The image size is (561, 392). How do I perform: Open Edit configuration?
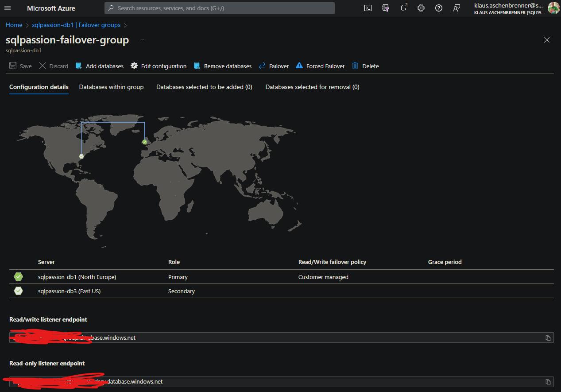[159, 66]
